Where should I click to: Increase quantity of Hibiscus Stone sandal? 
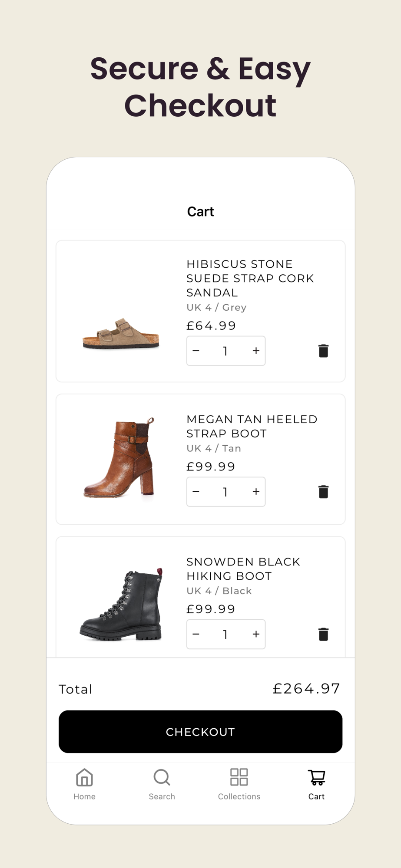[256, 351]
